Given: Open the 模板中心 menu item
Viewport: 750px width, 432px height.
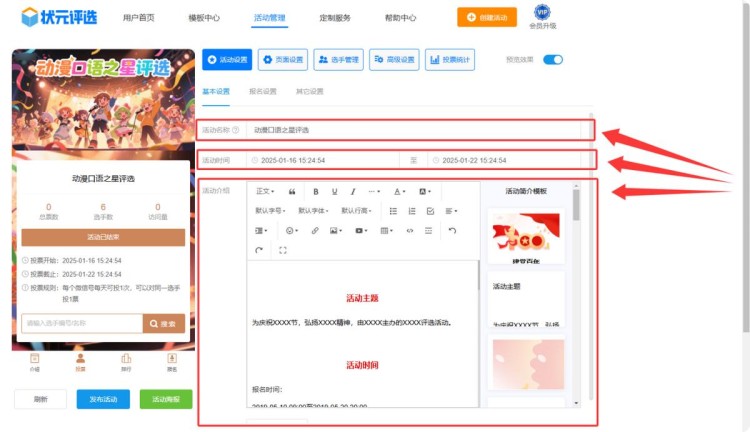Looking at the screenshot, I should coord(204,18).
